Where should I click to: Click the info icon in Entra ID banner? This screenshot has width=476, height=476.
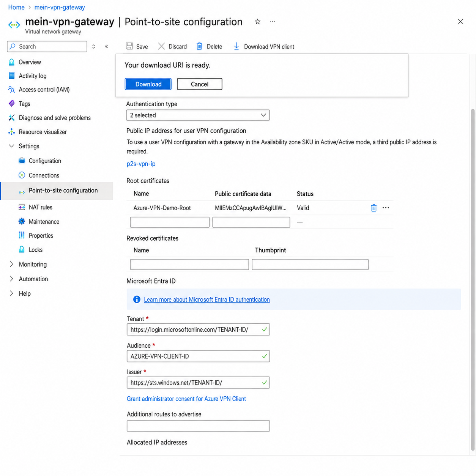(x=137, y=299)
